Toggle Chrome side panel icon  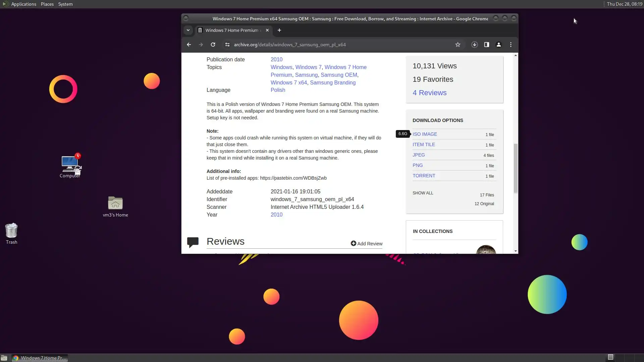click(x=486, y=45)
